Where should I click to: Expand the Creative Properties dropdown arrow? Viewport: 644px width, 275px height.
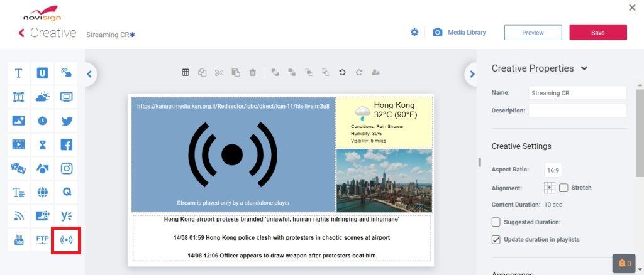[x=584, y=68]
